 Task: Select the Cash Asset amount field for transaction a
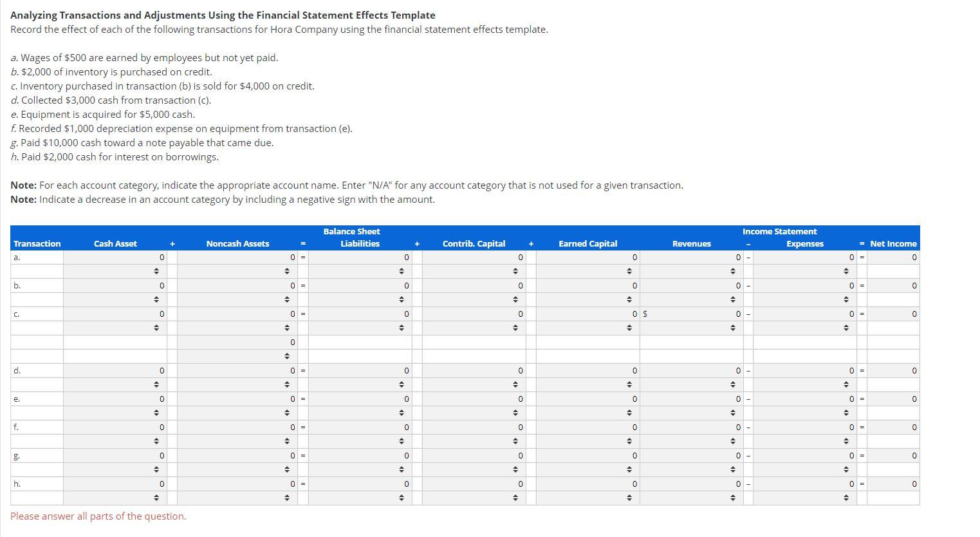pyautogui.click(x=116, y=256)
